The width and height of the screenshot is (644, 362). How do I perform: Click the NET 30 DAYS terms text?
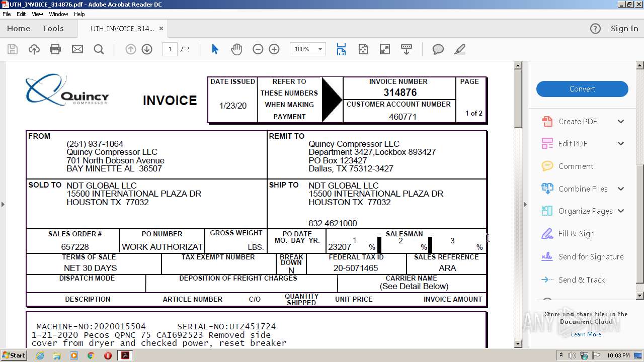(x=91, y=268)
